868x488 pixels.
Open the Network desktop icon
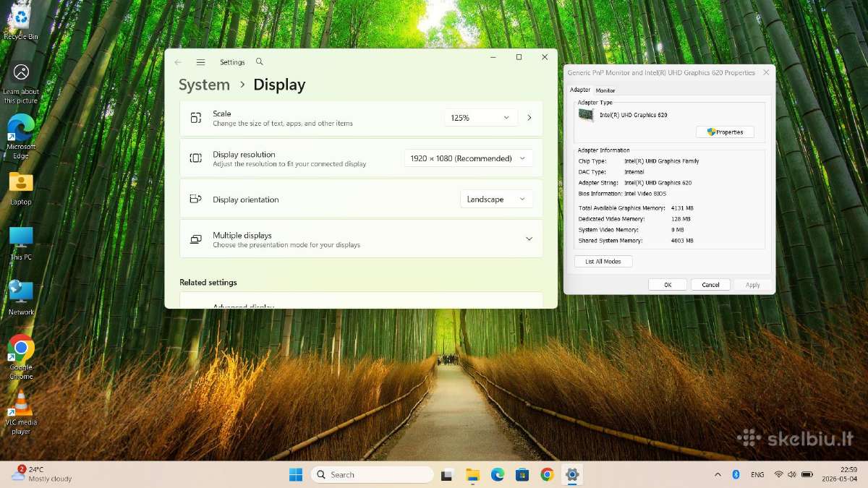click(21, 297)
